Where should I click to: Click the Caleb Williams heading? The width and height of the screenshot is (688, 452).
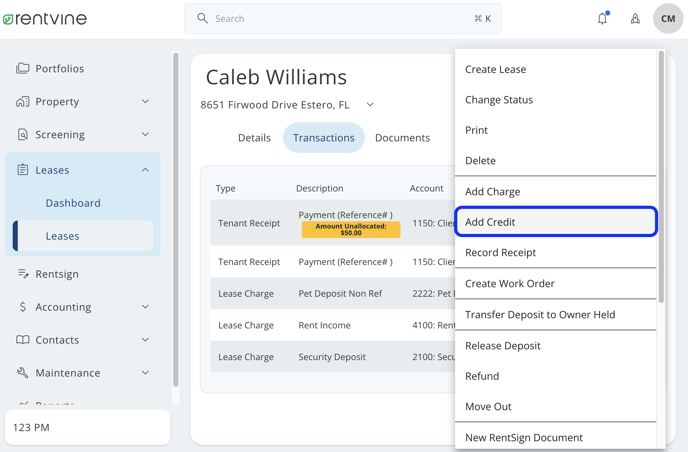coord(276,77)
